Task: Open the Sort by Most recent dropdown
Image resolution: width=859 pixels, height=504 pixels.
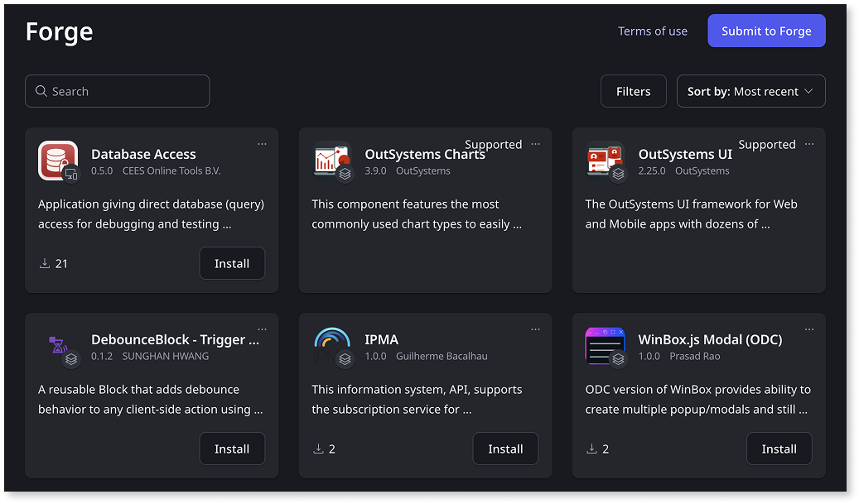Action: pos(750,91)
